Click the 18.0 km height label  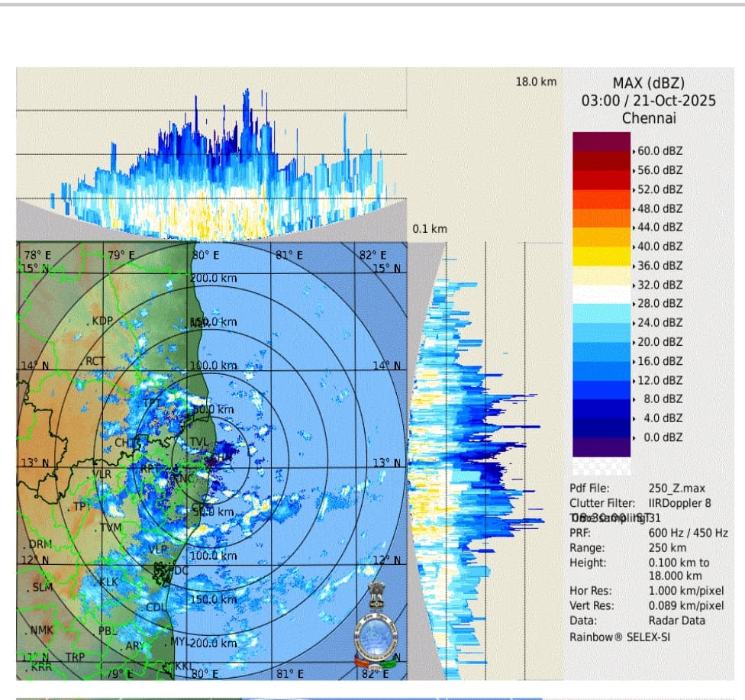(536, 81)
